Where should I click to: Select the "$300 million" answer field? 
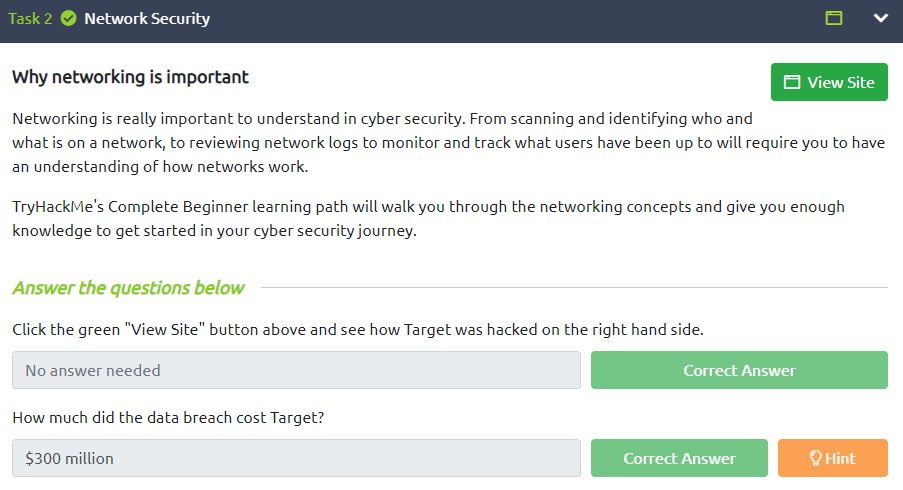click(296, 458)
